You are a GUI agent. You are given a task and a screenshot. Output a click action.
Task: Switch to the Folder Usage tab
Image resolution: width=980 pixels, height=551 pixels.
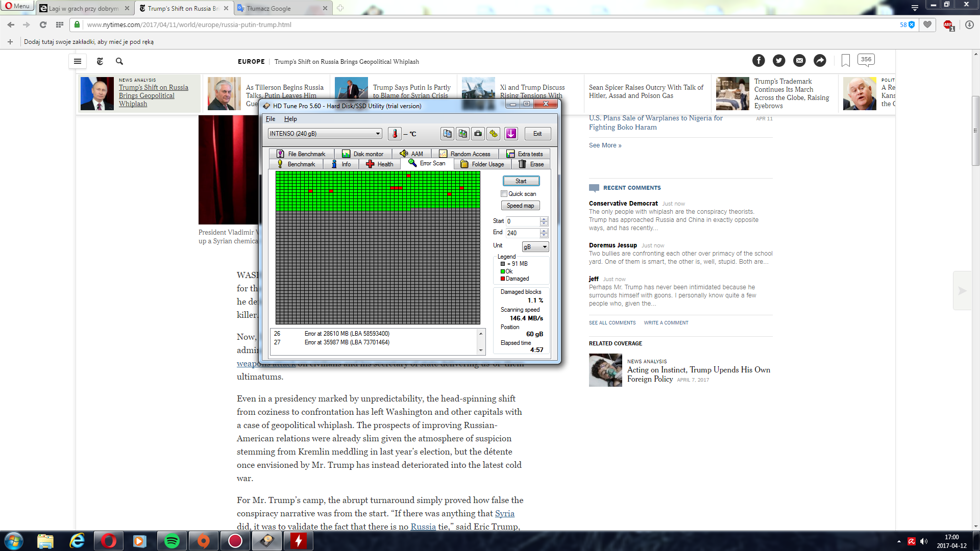482,164
